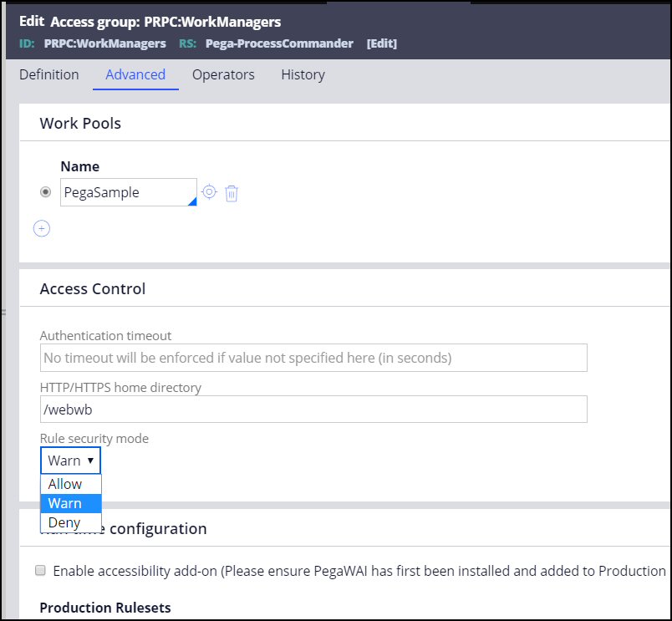Screen dimensions: 672x621
Task: Focus the Authentication timeout field
Action: [x=313, y=358]
